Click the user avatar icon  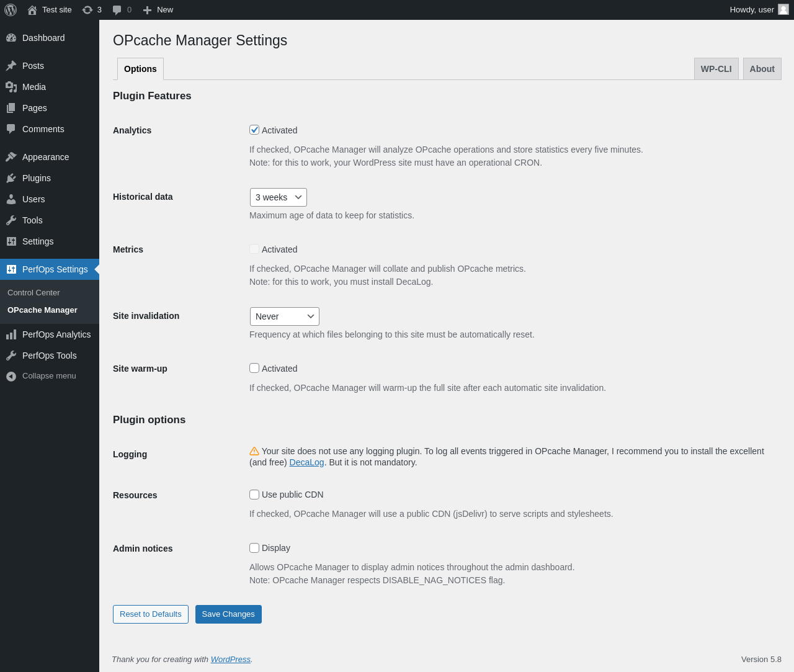click(783, 9)
